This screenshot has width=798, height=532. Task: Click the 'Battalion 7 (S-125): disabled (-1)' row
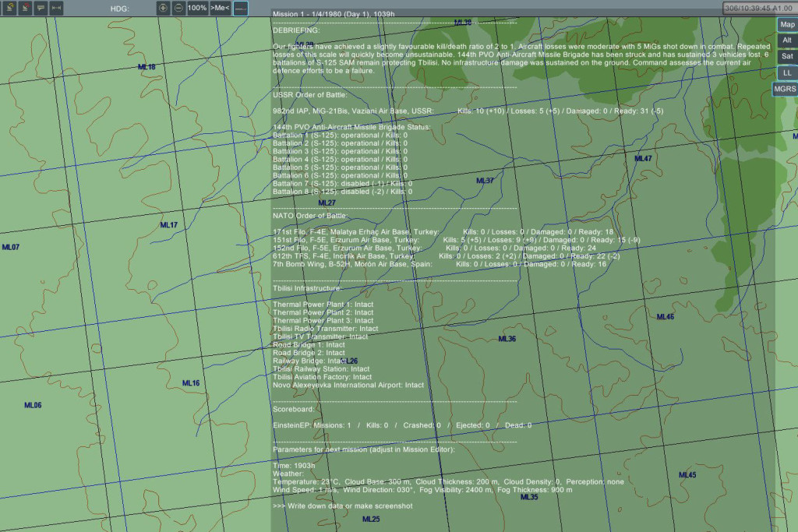343,184
